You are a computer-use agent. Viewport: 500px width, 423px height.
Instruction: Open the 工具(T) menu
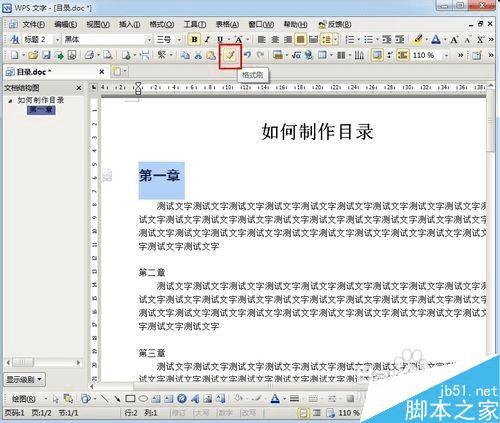tap(195, 24)
